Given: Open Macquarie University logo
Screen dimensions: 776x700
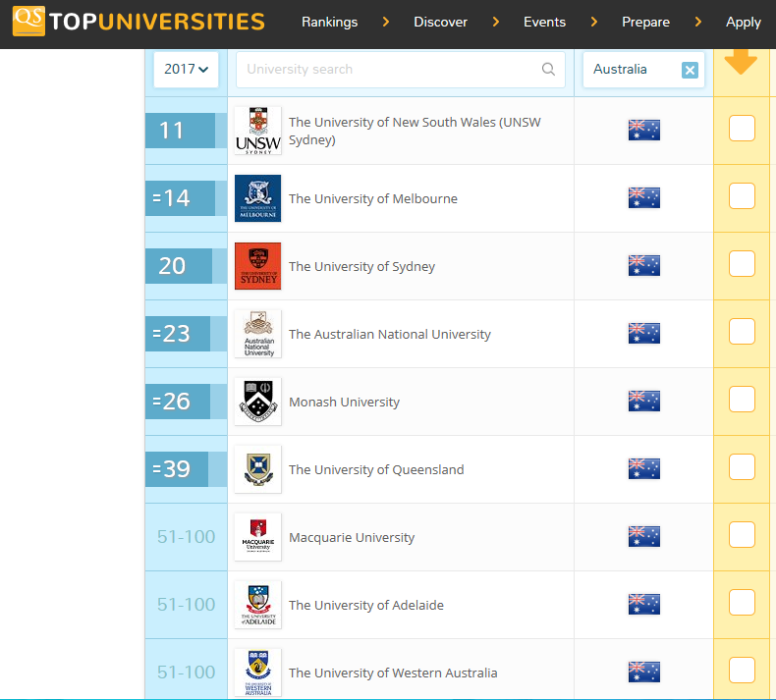Looking at the screenshot, I should tap(257, 537).
